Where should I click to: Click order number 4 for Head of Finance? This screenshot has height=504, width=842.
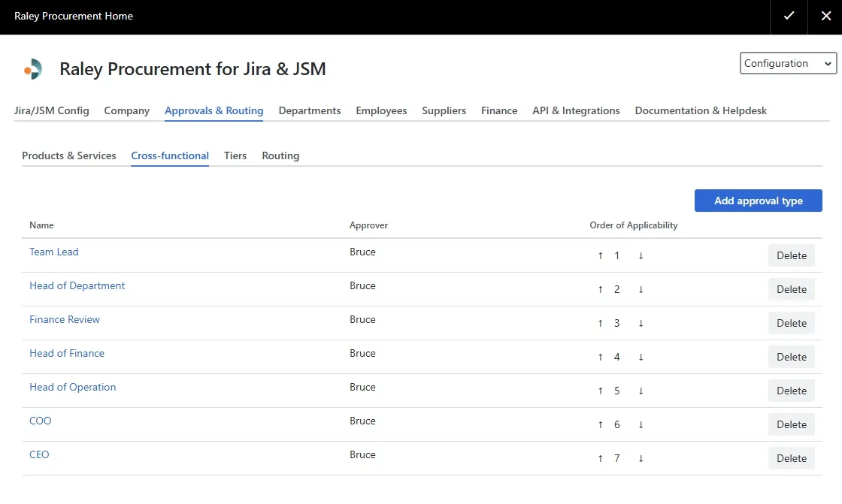point(617,357)
